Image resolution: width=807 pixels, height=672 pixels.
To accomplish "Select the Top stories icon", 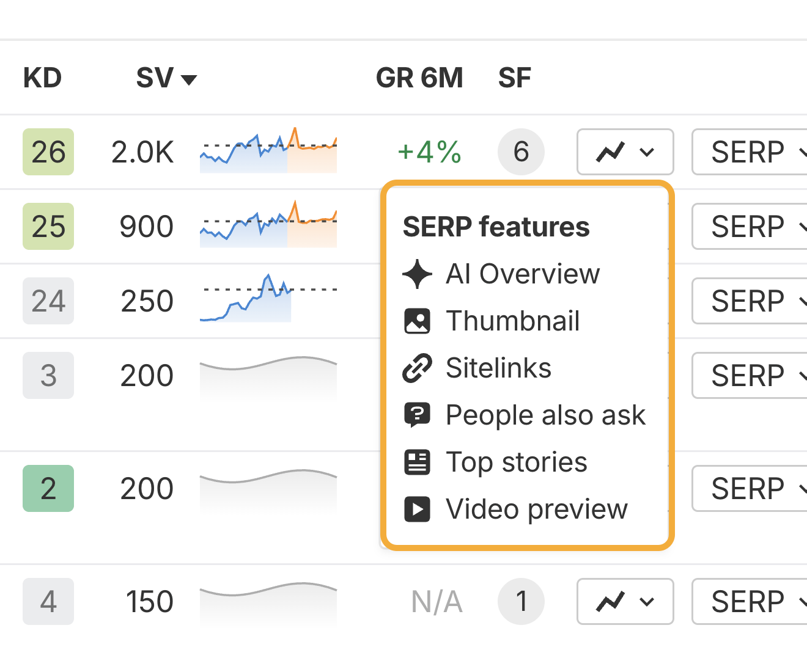I will 417,462.
